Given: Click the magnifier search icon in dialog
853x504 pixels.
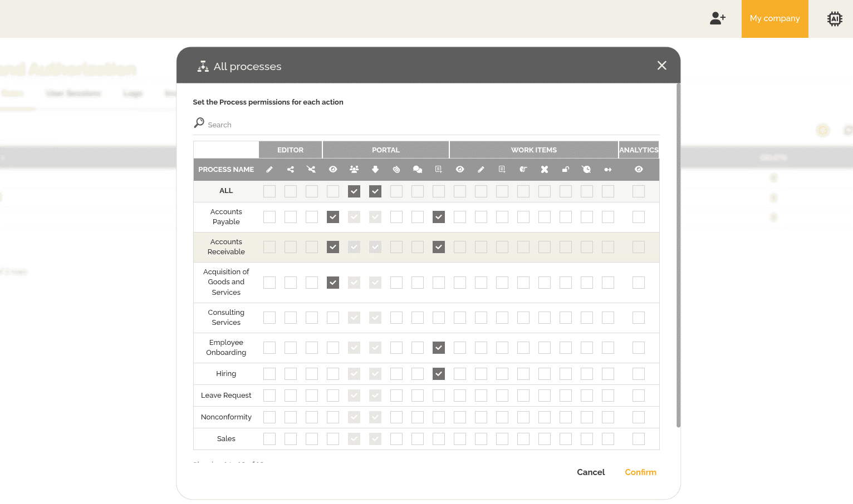Looking at the screenshot, I should click(x=199, y=123).
